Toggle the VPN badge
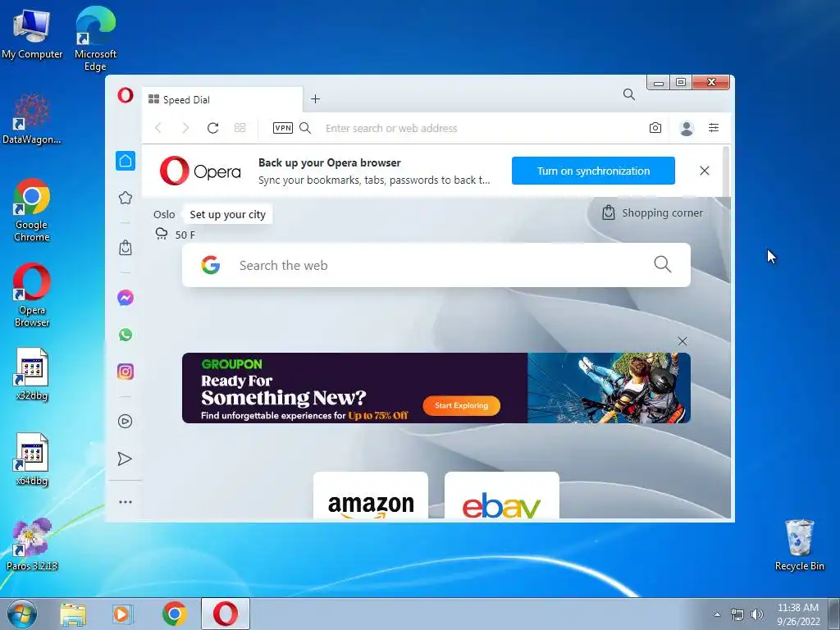 [283, 128]
